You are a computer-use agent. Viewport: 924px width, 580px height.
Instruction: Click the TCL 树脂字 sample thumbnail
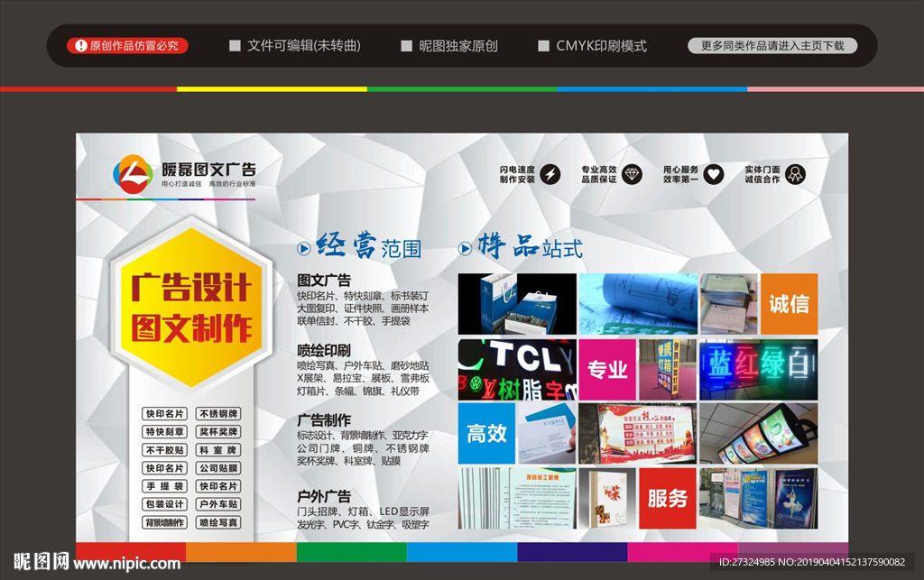pyautogui.click(x=516, y=370)
